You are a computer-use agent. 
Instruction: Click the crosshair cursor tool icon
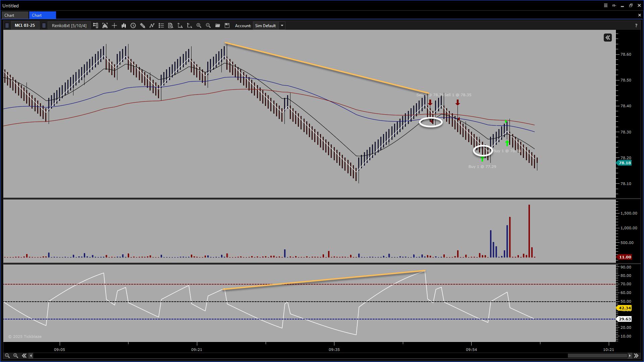[x=114, y=25]
